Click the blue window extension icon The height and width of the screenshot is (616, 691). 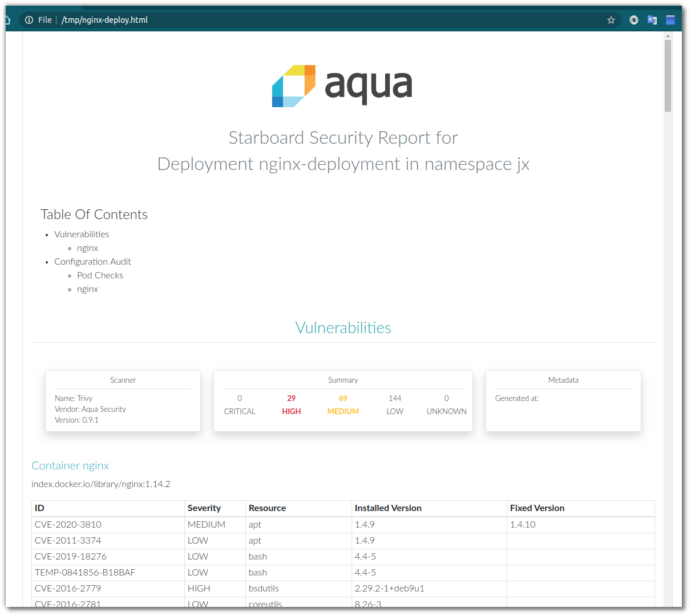pos(670,20)
